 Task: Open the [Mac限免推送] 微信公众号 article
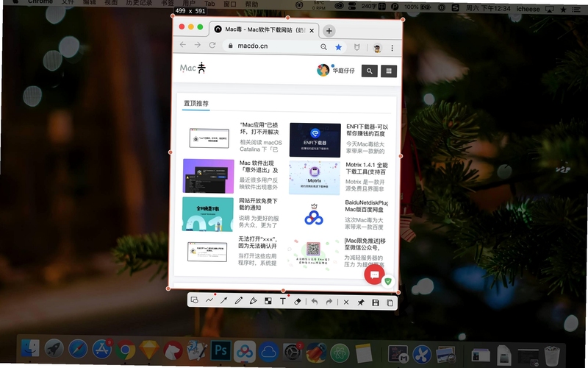point(365,244)
